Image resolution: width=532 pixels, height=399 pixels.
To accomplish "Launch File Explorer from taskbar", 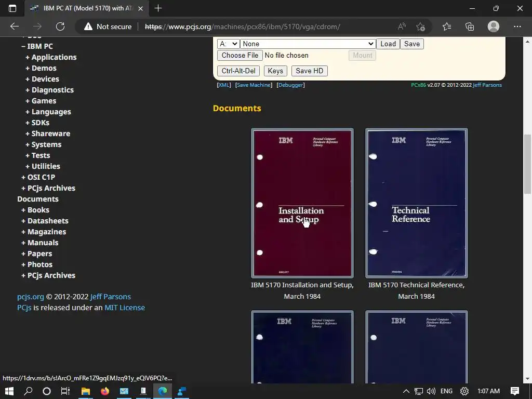I will [x=86, y=391].
